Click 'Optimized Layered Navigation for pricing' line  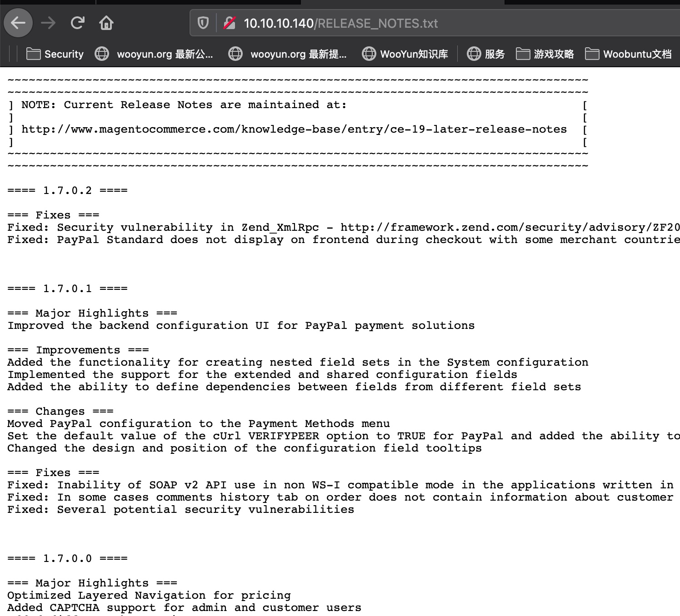pyautogui.click(x=149, y=596)
